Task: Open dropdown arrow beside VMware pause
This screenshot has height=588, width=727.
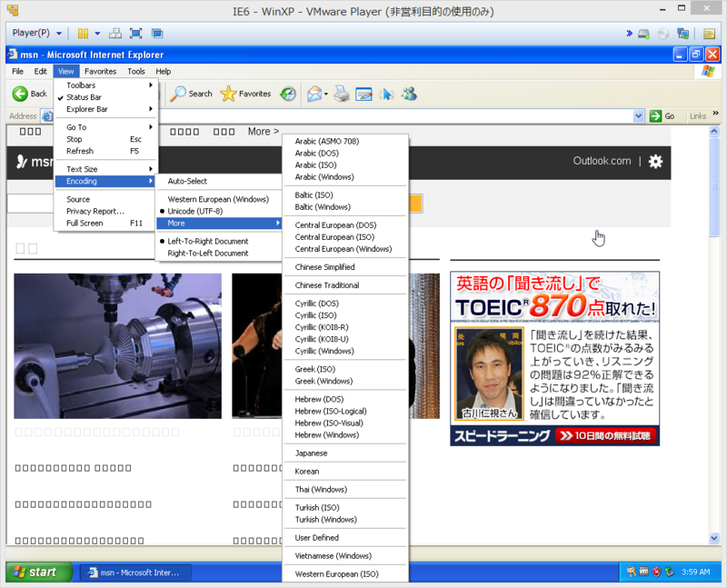Action: pos(97,34)
